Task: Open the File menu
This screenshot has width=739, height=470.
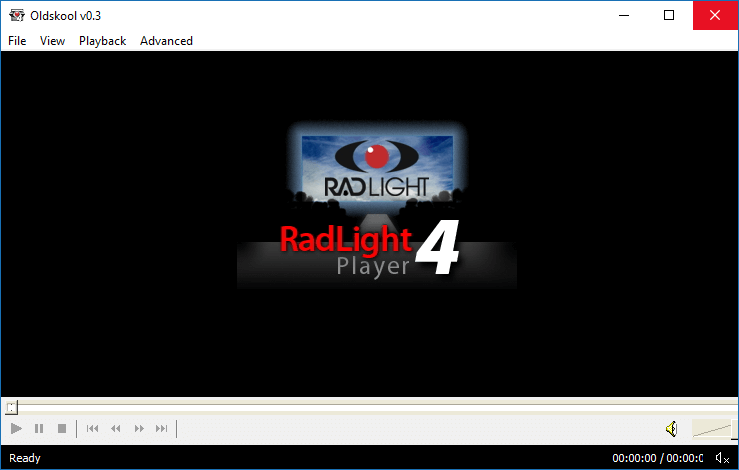Action: (17, 41)
